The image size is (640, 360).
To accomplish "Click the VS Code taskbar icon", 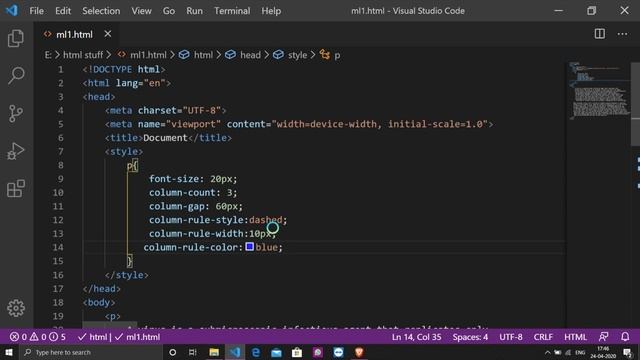I will coord(235,352).
